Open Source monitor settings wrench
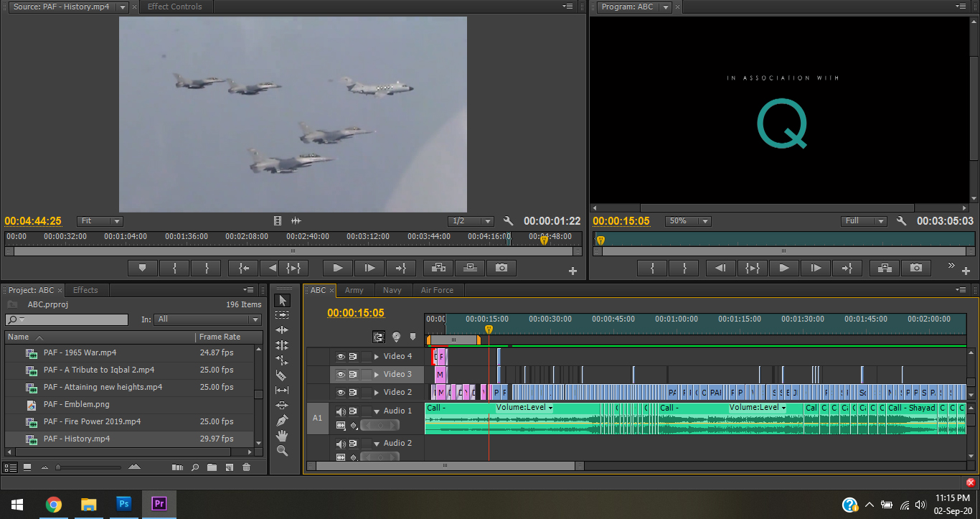This screenshot has width=980, height=519. [x=509, y=221]
